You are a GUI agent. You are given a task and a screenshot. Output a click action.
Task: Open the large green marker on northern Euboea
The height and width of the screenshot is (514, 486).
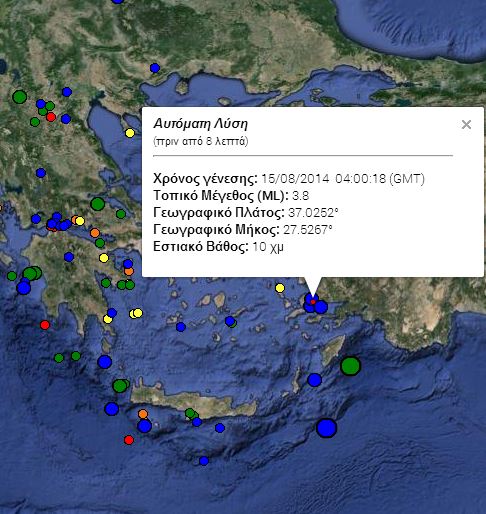(98, 203)
